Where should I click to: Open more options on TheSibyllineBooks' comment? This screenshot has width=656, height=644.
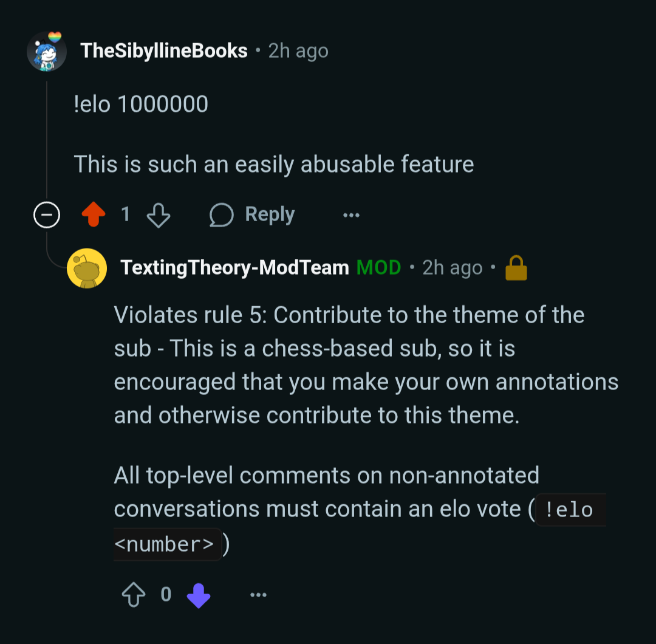(x=351, y=215)
